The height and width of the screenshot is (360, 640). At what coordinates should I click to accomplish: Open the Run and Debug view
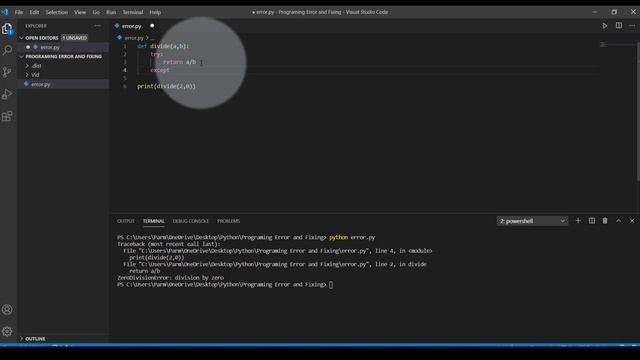(x=7, y=94)
